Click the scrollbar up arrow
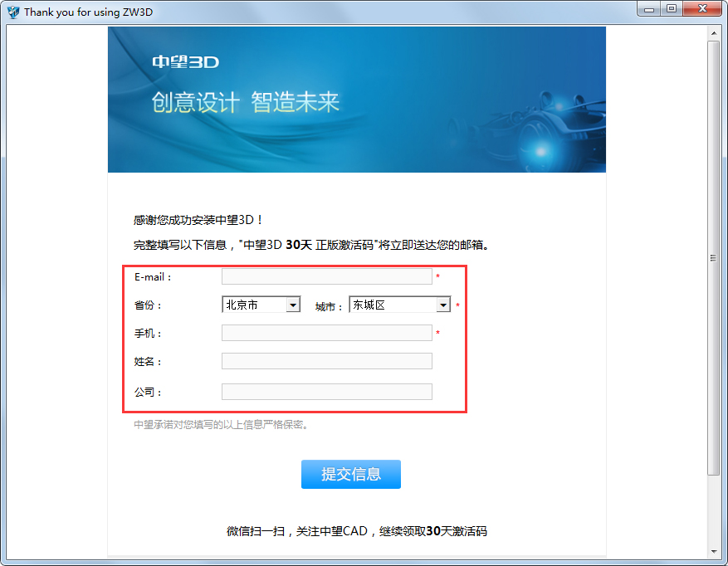The height and width of the screenshot is (566, 728). [714, 33]
